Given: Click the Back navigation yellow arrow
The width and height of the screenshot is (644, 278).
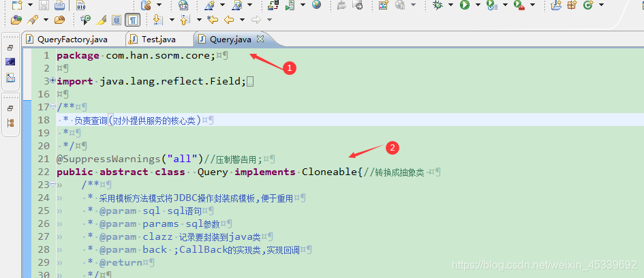Looking at the screenshot, I should pos(229,19).
